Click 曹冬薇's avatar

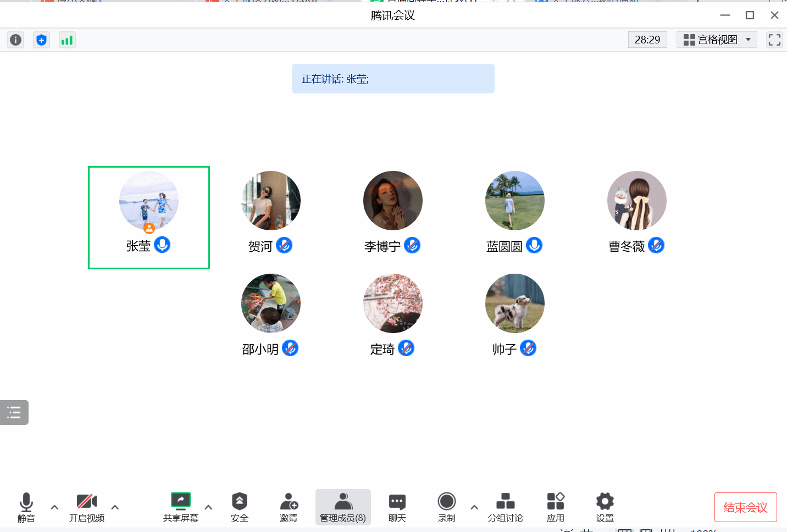pos(637,201)
